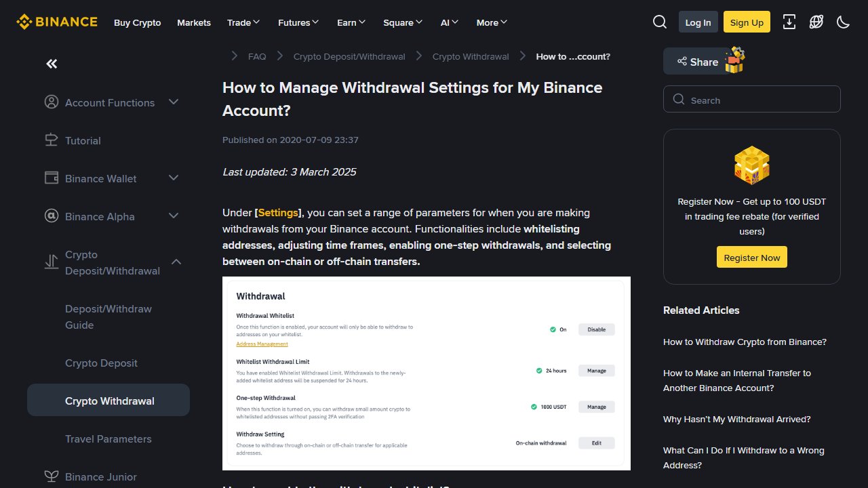Image resolution: width=868 pixels, height=488 pixels.
Task: Open the AI dropdown menu
Action: 450,22
